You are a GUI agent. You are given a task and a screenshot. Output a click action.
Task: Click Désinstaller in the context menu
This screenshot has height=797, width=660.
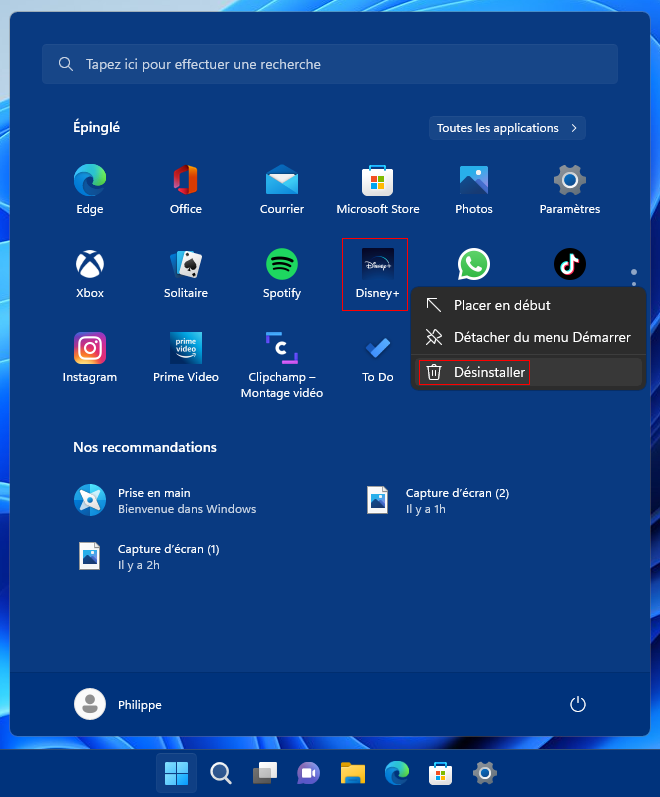click(x=528, y=372)
